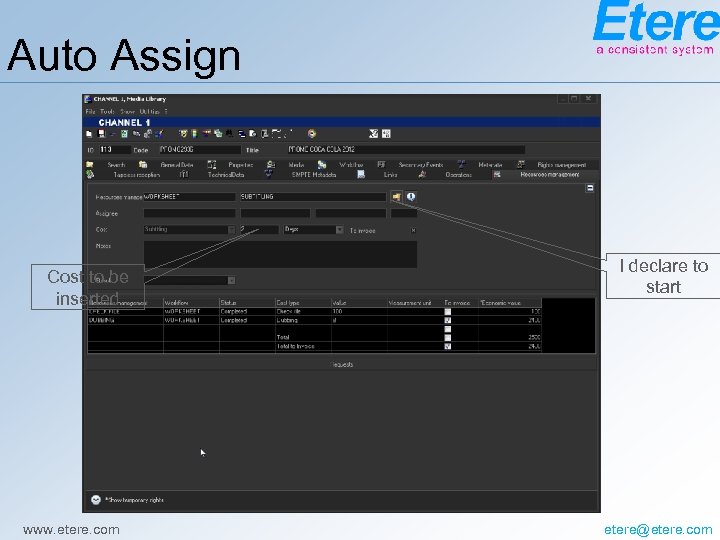This screenshot has height=540, width=720.
Task: Click the colorful disc icon in toolbar
Action: pos(312,134)
